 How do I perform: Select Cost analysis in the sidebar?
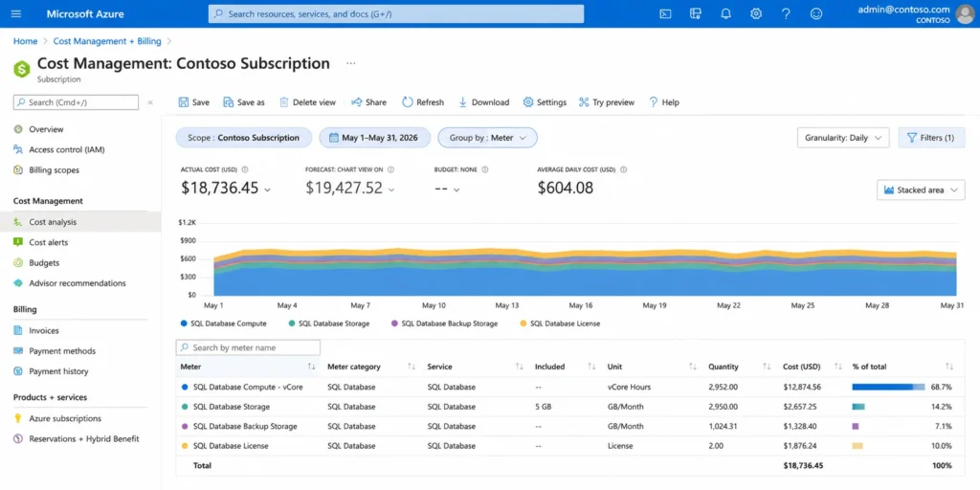coord(80,222)
